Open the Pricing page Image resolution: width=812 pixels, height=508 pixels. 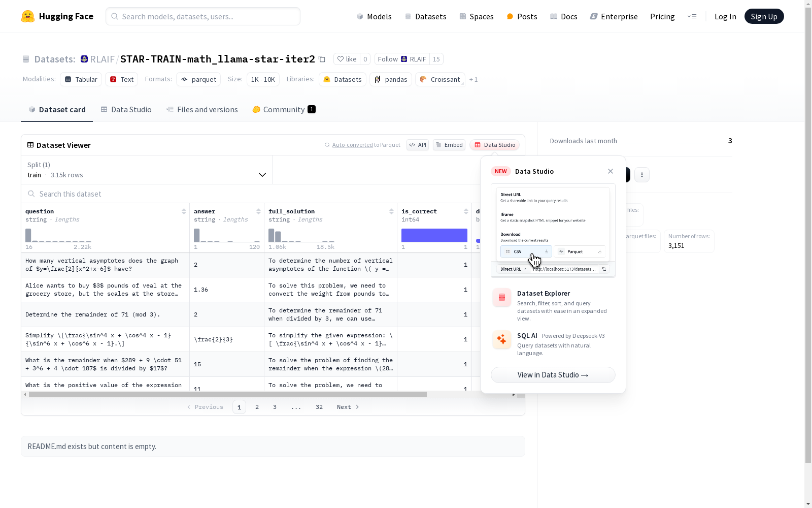[662, 16]
